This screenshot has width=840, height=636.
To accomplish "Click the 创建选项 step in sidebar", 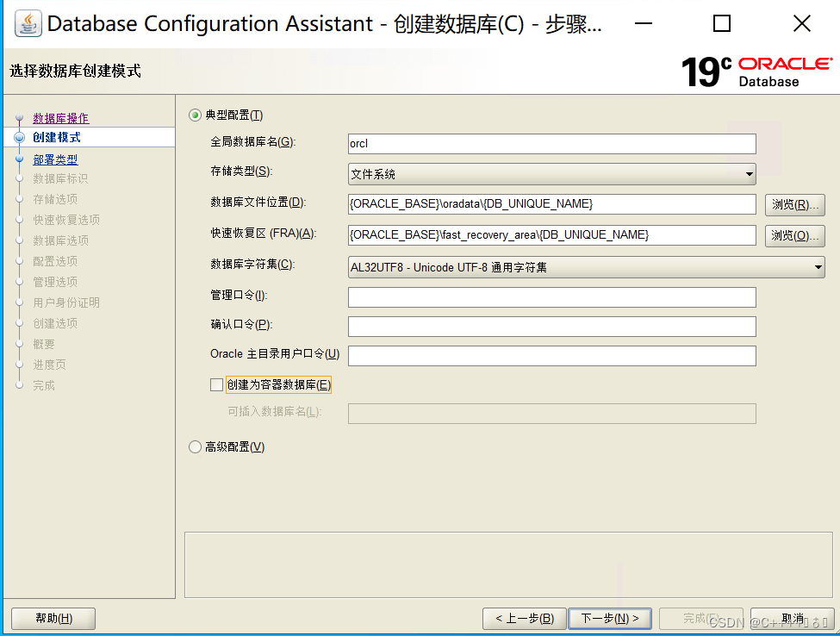I will coord(55,324).
